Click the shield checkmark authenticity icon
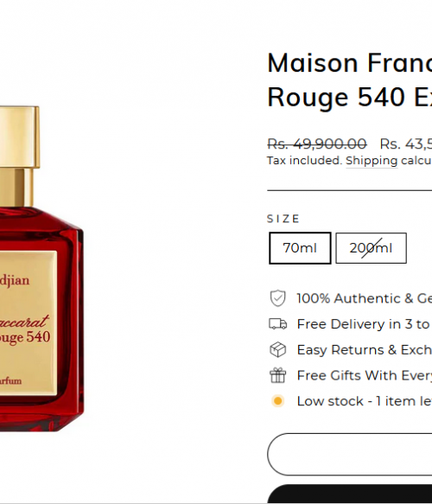This screenshot has width=432, height=504. pyautogui.click(x=278, y=298)
